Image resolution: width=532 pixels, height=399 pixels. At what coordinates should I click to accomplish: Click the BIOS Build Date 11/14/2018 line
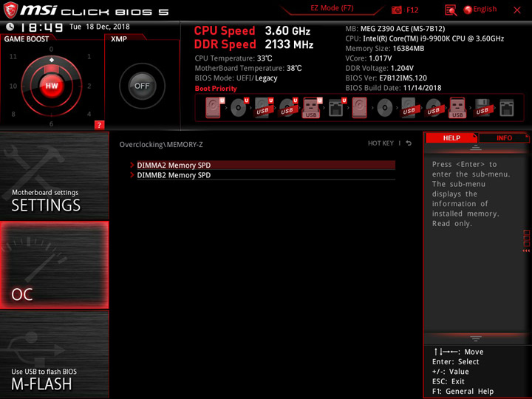coord(393,88)
